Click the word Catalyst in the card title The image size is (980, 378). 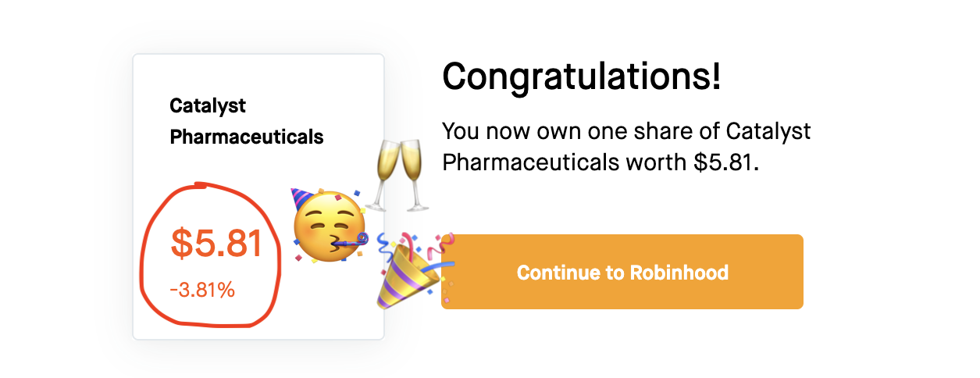(208, 105)
